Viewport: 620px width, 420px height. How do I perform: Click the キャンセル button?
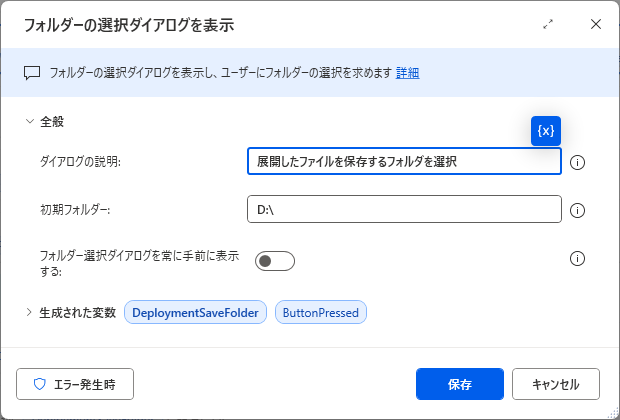click(556, 384)
